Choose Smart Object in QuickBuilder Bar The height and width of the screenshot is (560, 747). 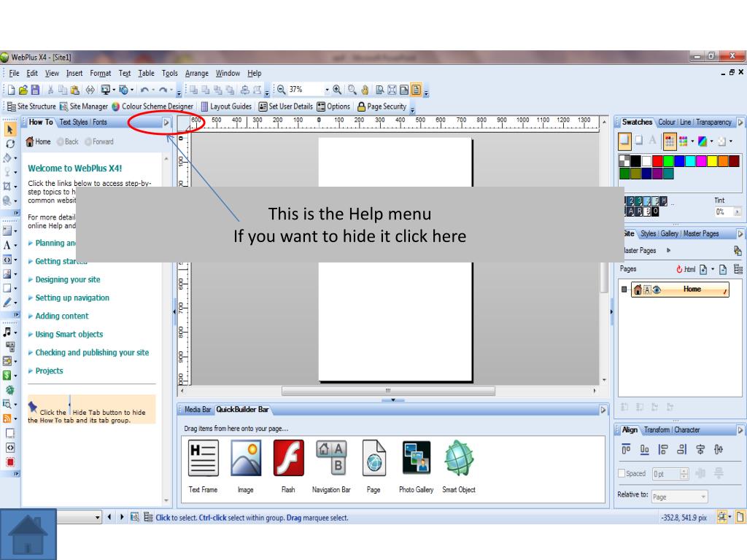coord(459,466)
